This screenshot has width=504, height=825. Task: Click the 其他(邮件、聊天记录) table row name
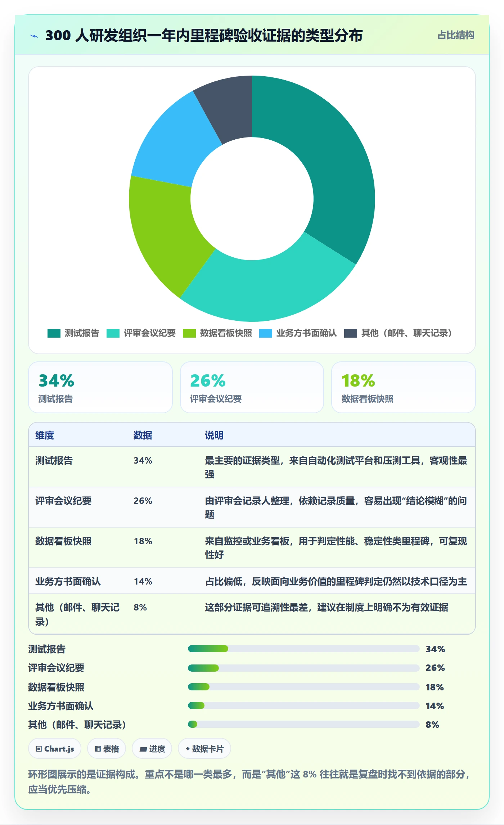(77, 614)
